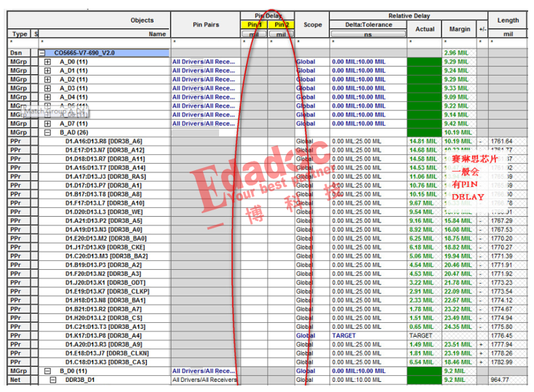
Task: Click the +/- column header
Action: coord(482,29)
